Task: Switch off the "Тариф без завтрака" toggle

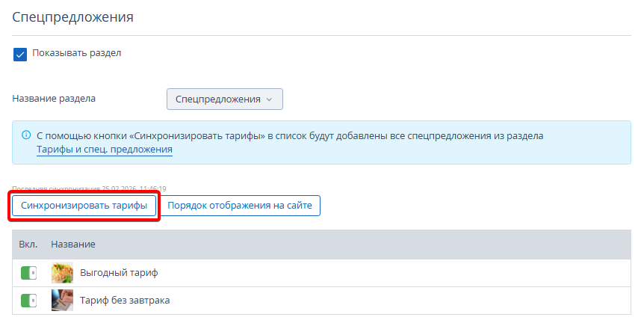Action: [28, 301]
